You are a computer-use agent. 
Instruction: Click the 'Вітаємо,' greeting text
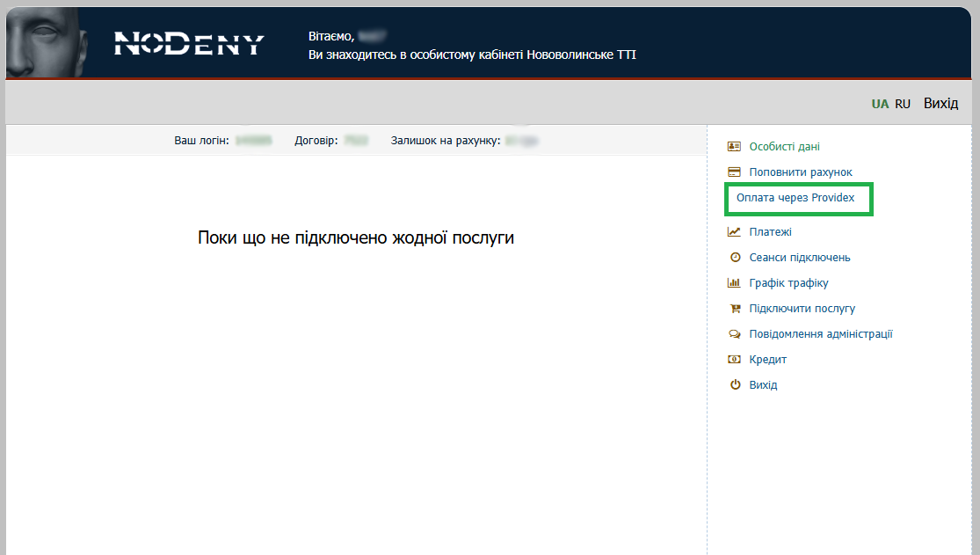click(x=331, y=36)
